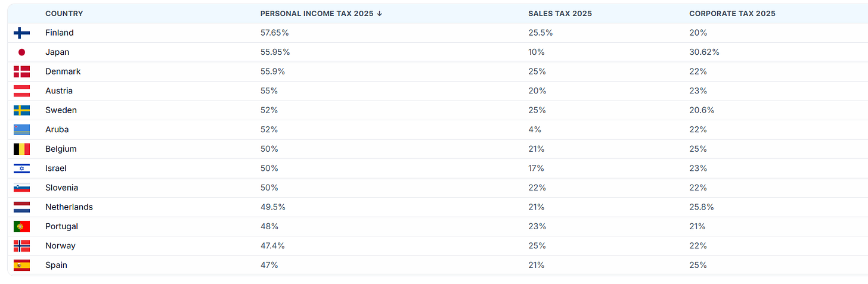Click Japan's 30.62% corporate tax value
This screenshot has width=868, height=284.
(x=704, y=52)
